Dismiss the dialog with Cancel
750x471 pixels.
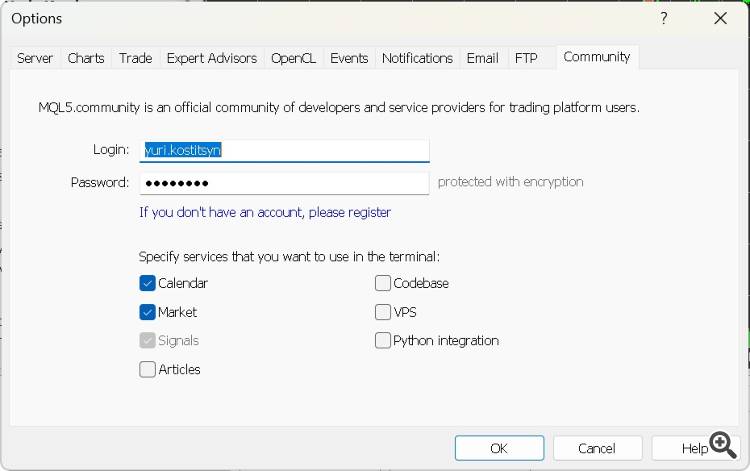tap(597, 448)
